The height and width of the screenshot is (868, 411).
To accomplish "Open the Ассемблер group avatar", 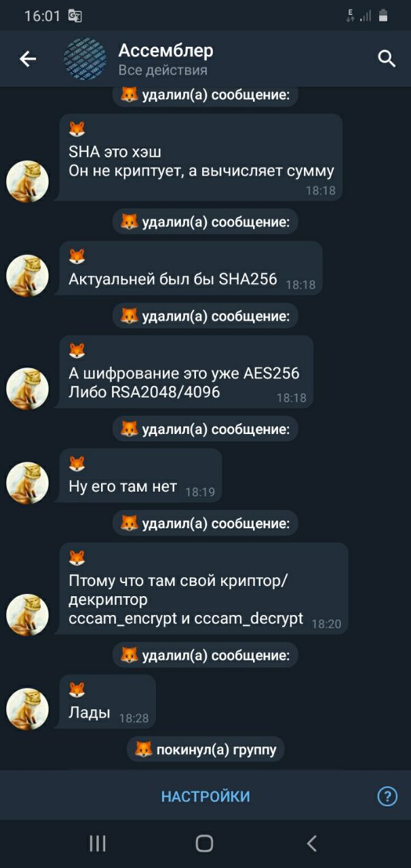I will coord(85,59).
